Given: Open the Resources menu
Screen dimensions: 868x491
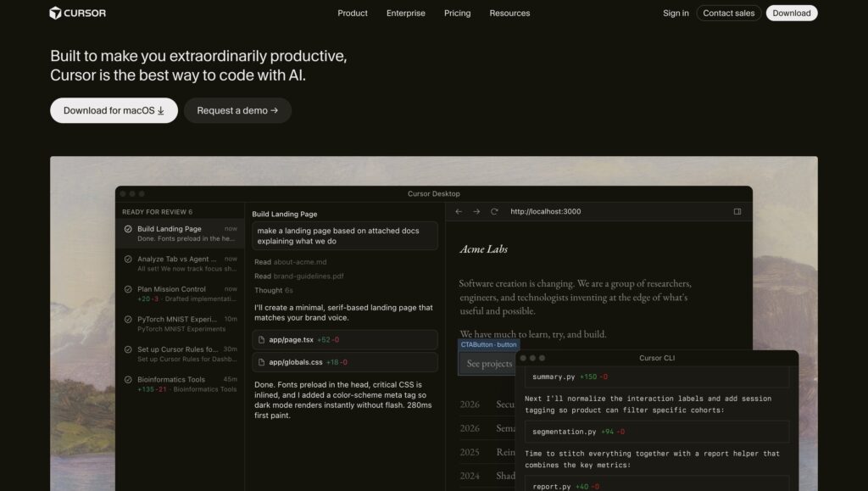Looking at the screenshot, I should coord(509,13).
